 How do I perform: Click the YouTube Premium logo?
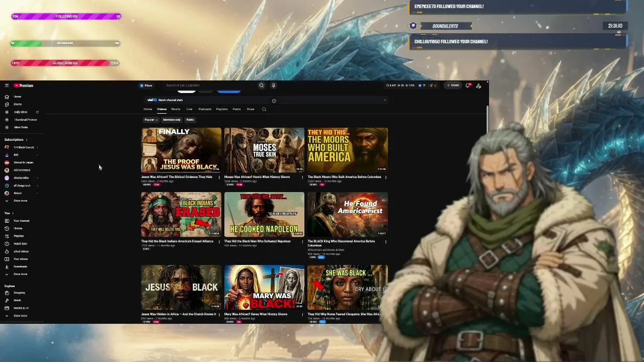24,85
